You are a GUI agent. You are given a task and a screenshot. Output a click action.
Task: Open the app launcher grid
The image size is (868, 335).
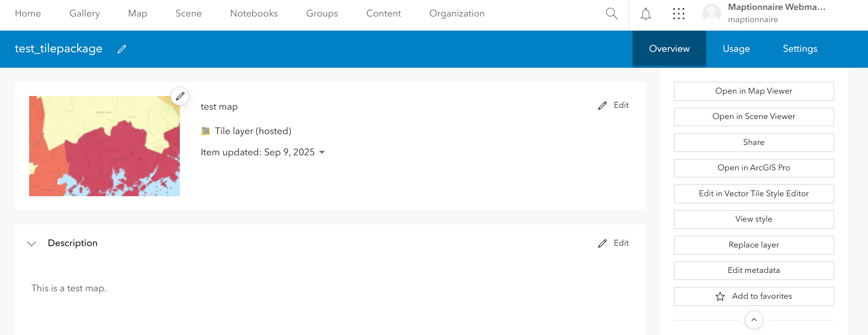click(678, 14)
